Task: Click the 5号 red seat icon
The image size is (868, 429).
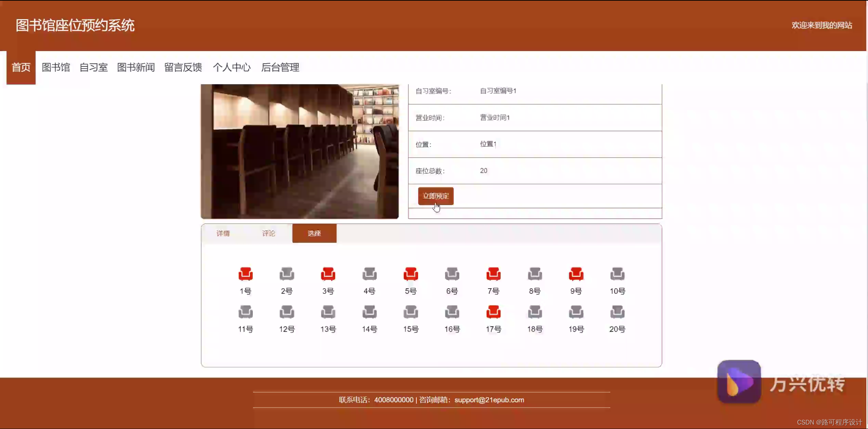Action: [x=411, y=274]
